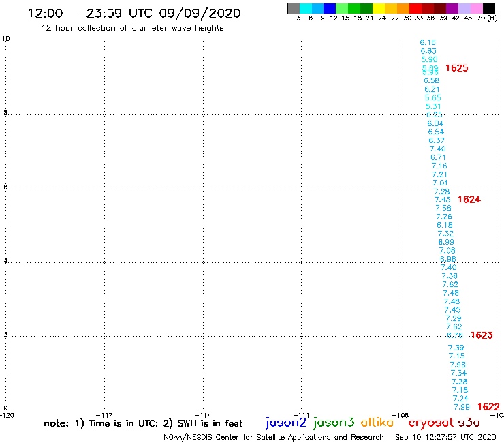504x443 pixels.
Task: Click the 7.39 wave height value
Action: coord(456,348)
